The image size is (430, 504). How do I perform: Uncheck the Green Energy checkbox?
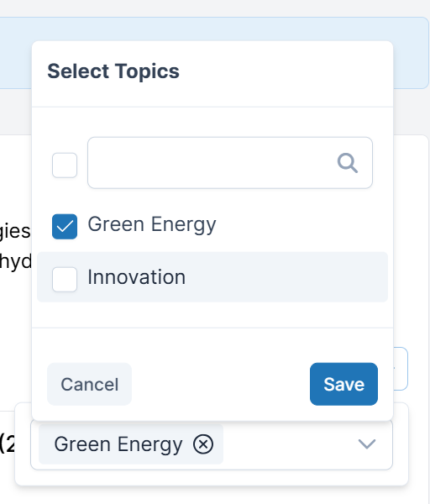coord(65,227)
